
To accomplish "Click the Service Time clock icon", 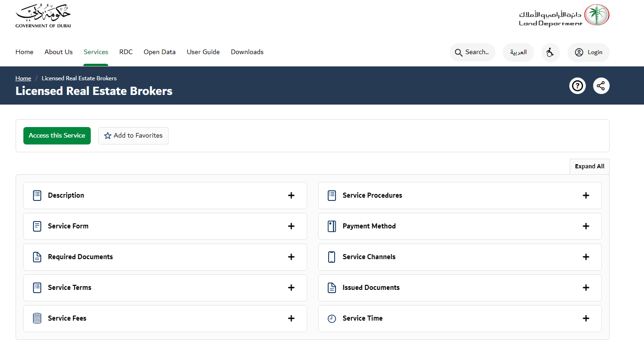I will (332, 318).
